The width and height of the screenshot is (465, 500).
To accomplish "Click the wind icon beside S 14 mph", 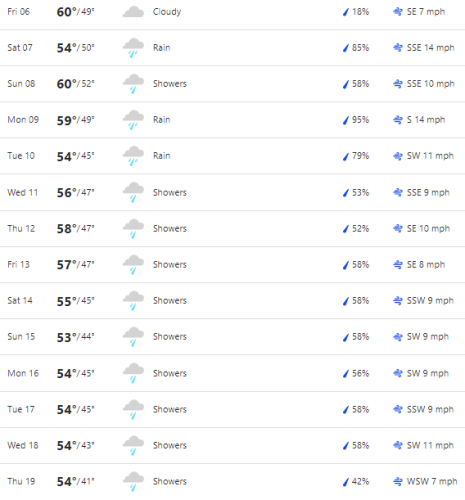I will (x=398, y=120).
